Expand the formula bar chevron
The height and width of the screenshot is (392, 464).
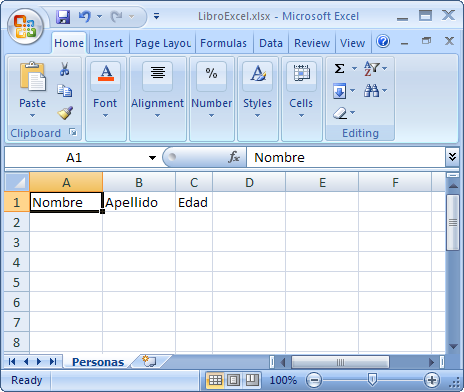pyautogui.click(x=452, y=157)
